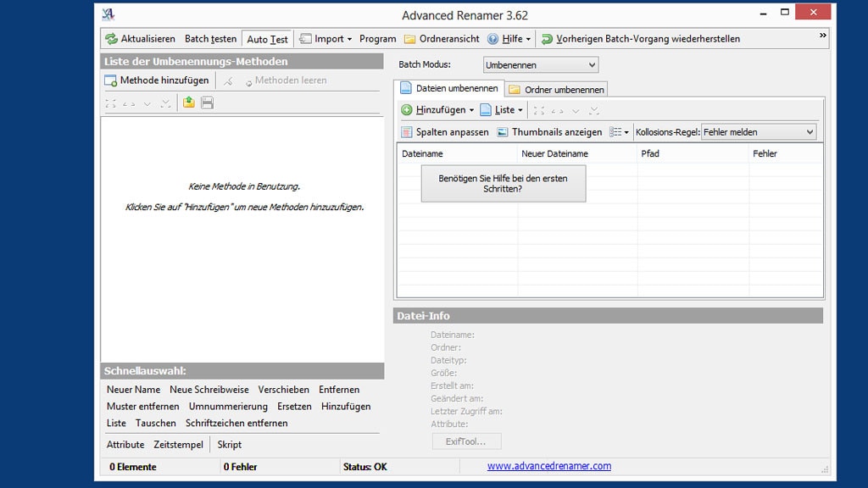This screenshot has width=868, height=488.
Task: Click the Aktualisieren refresh icon
Action: (111, 39)
